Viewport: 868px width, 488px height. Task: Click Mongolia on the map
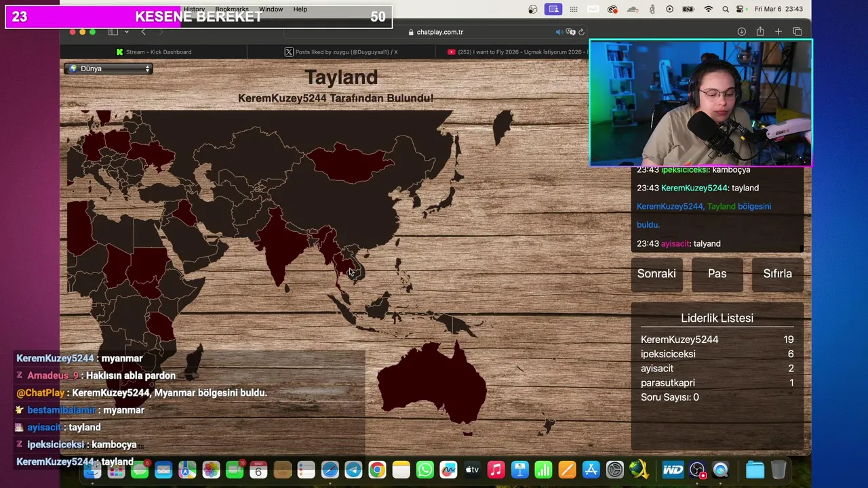(351, 165)
